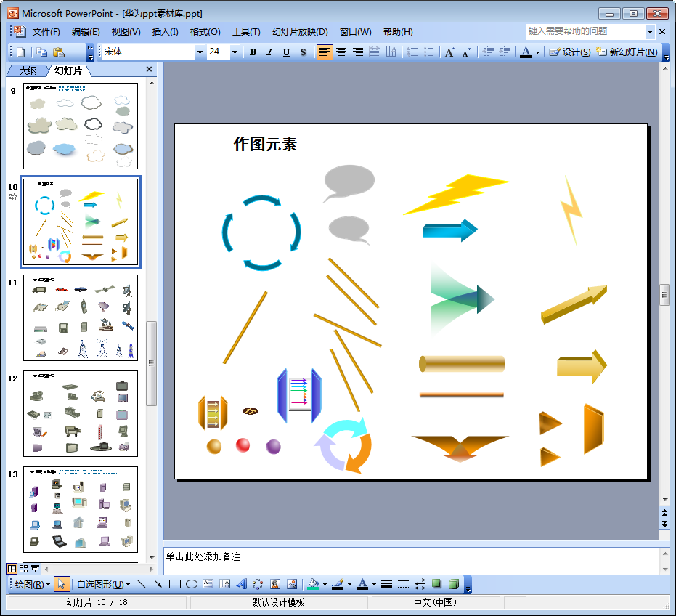Image resolution: width=676 pixels, height=616 pixels.
Task: Toggle Bold formatting
Action: point(253,52)
